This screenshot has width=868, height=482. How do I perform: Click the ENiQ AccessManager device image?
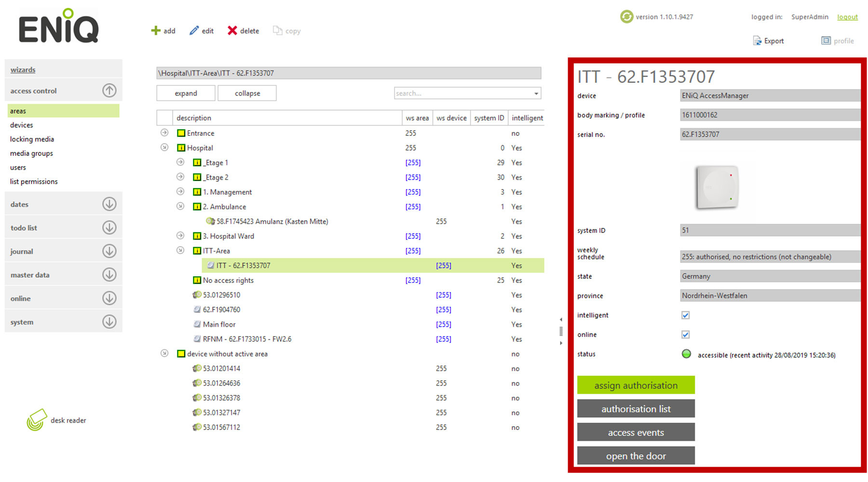(x=717, y=187)
